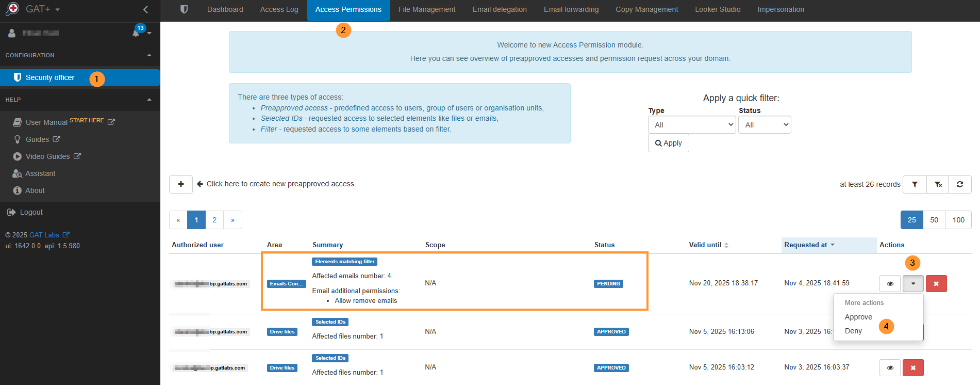View details of the 16:03:37 request
Viewport: 980px width, 385px height.
coord(890,368)
